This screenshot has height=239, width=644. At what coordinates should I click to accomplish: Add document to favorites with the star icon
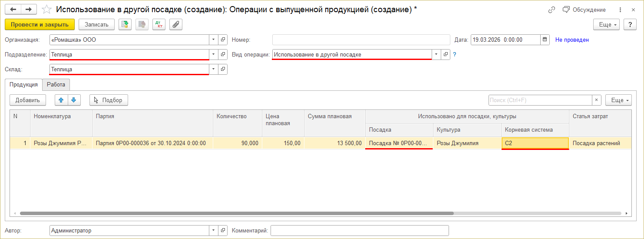(x=46, y=10)
